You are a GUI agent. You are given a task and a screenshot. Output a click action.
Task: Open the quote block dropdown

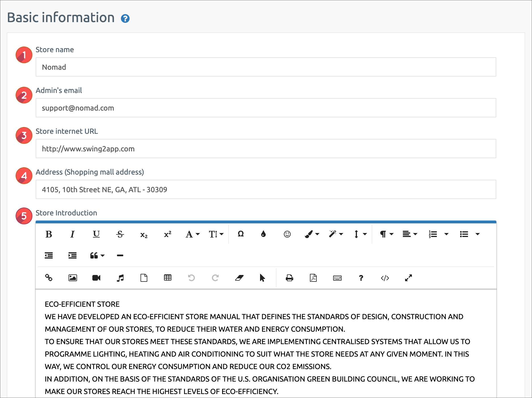point(97,256)
